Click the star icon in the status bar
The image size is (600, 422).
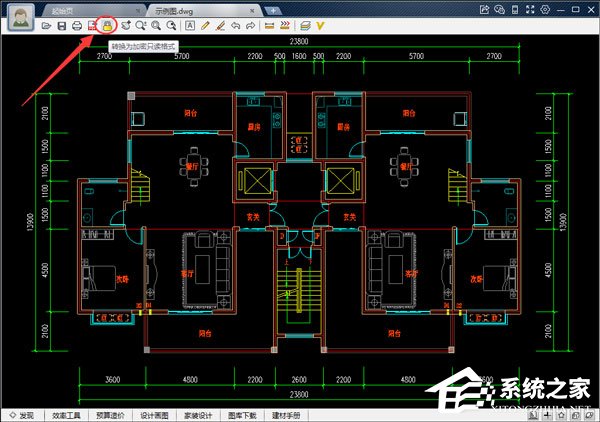pos(561,415)
